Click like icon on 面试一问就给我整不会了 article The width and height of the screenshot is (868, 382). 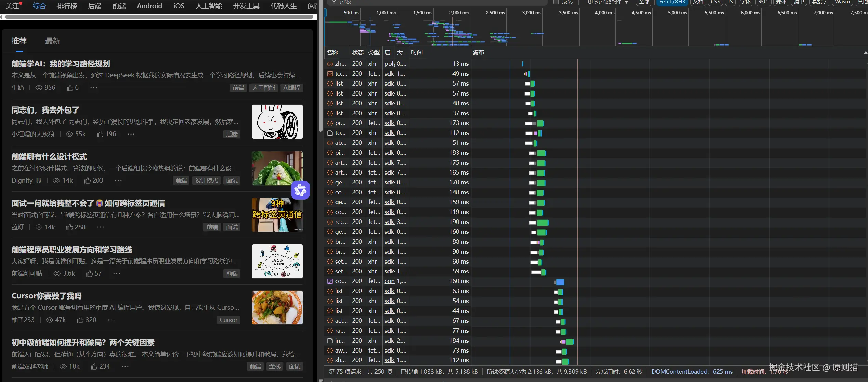[70, 227]
